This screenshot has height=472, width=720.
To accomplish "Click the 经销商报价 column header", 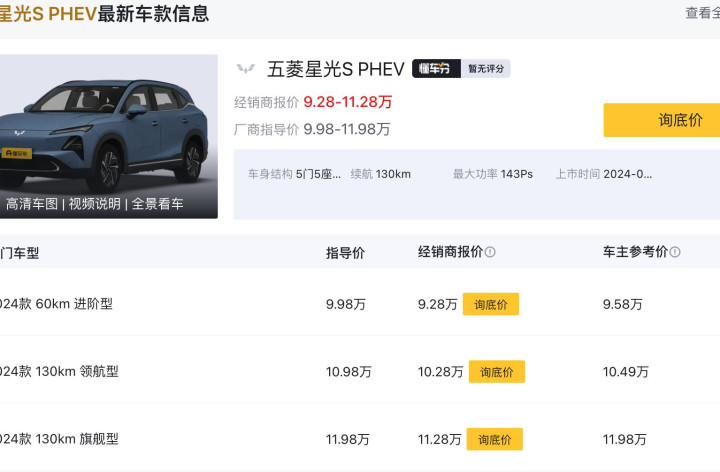I will 450,252.
